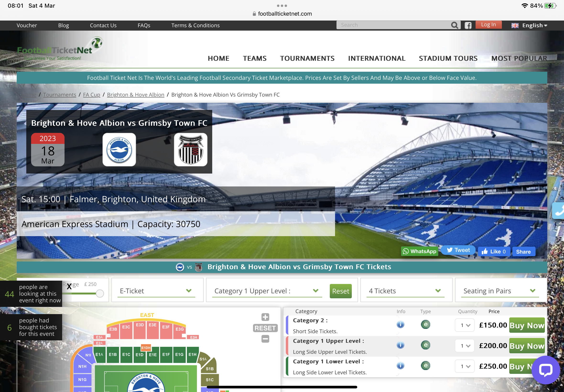The image size is (564, 392).
Task: Like the event on Facebook
Action: pyautogui.click(x=494, y=251)
